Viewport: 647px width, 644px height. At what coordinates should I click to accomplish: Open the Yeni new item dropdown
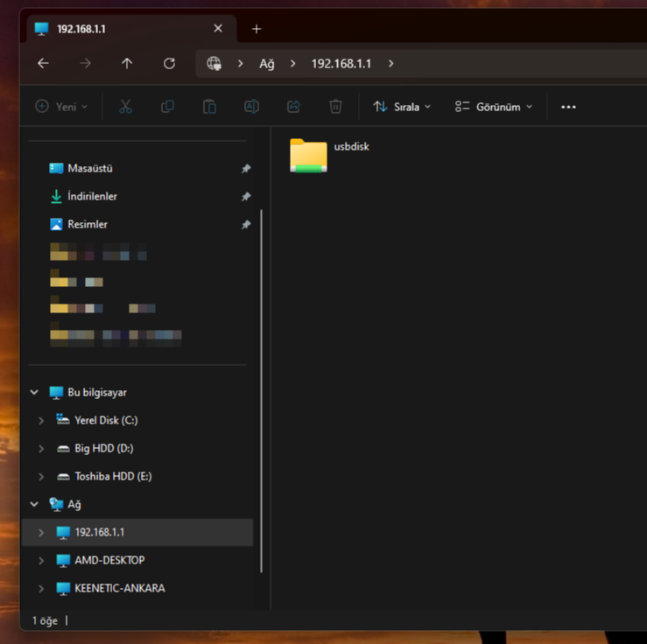click(62, 107)
